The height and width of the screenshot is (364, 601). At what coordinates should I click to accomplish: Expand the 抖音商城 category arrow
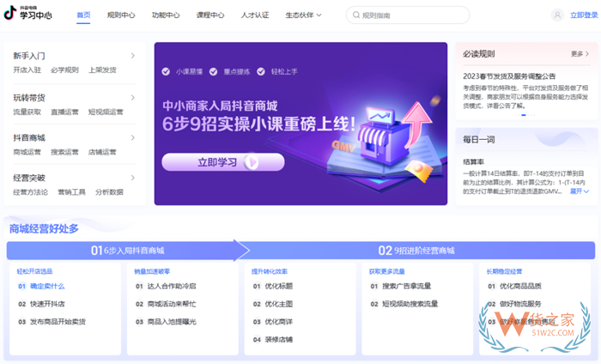[x=132, y=137]
